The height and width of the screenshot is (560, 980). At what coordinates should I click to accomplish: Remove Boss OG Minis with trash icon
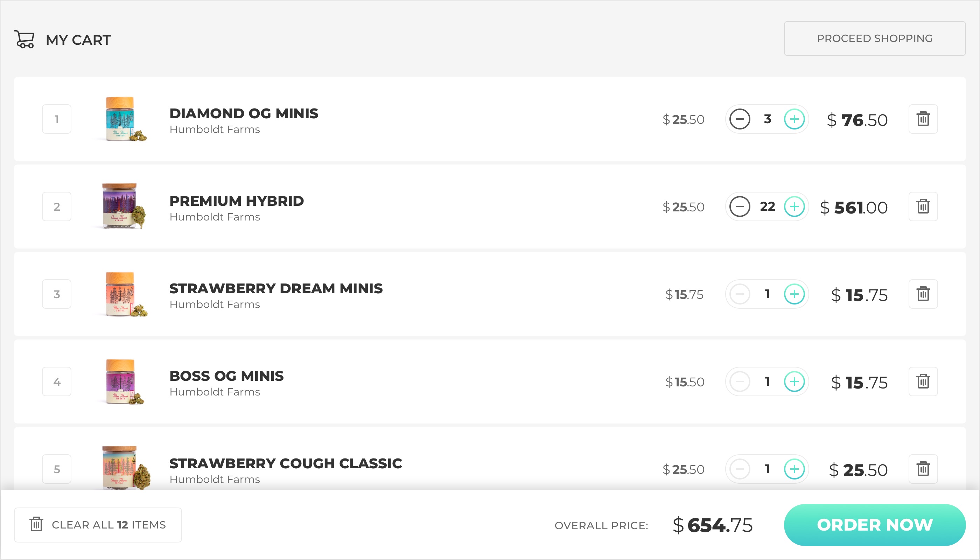[923, 381]
